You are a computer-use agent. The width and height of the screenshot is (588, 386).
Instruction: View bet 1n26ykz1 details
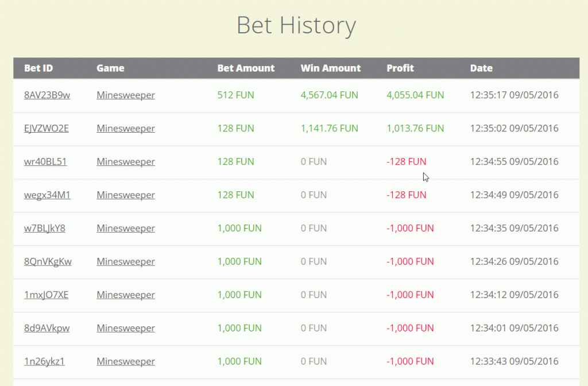pos(44,361)
